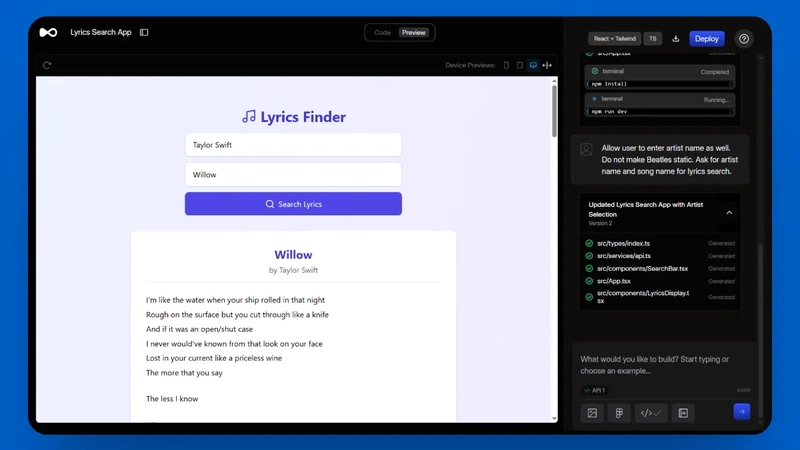
Task: Click the music note icon in Lyrics Finder
Action: coord(249,117)
